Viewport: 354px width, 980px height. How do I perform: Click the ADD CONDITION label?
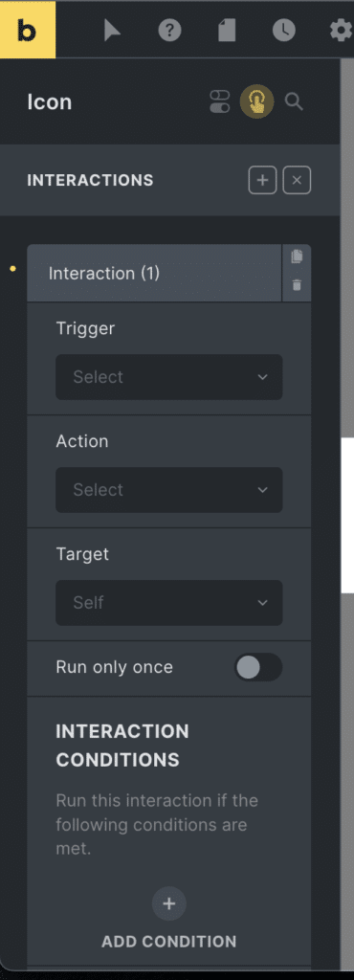tap(169, 942)
